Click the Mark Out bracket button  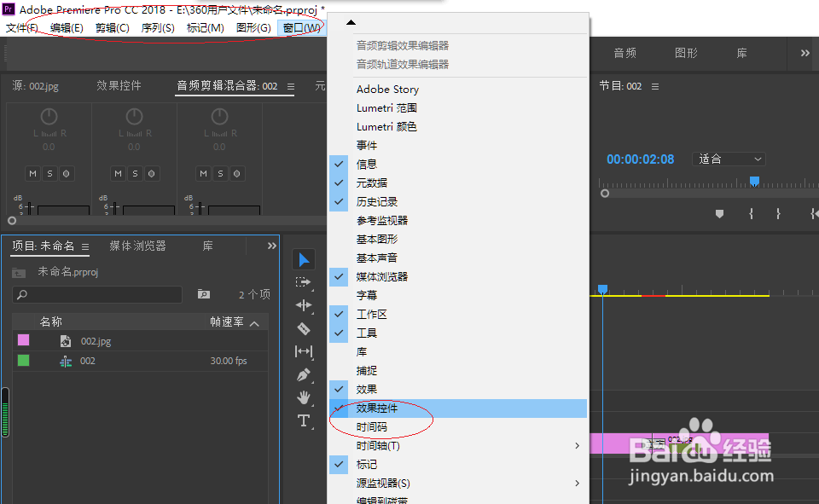778,213
